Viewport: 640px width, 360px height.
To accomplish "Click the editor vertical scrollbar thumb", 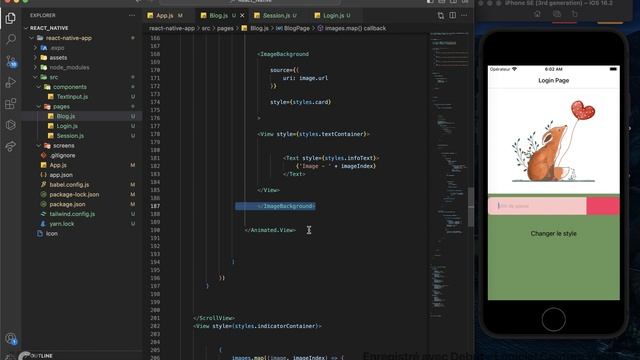I will pos(471,207).
